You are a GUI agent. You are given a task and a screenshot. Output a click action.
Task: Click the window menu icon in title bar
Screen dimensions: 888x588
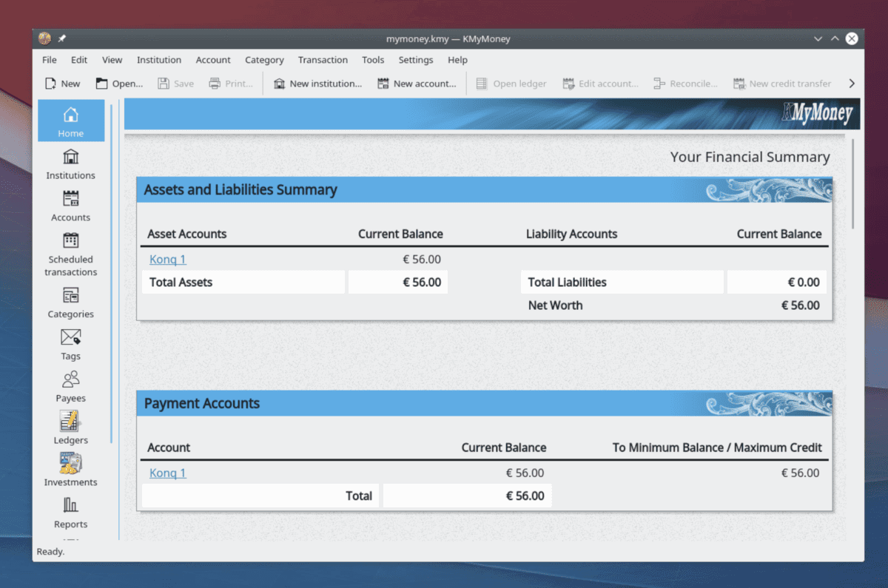pos(44,38)
